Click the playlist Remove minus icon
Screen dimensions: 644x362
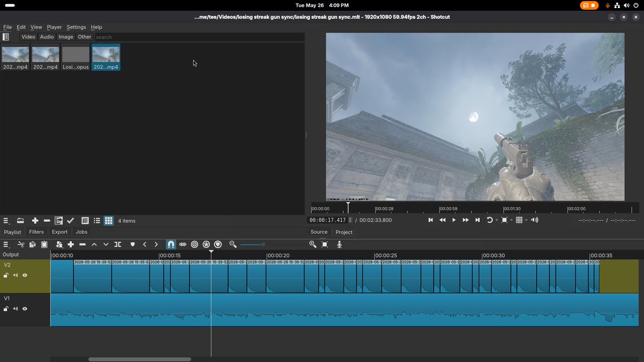pos(47,220)
